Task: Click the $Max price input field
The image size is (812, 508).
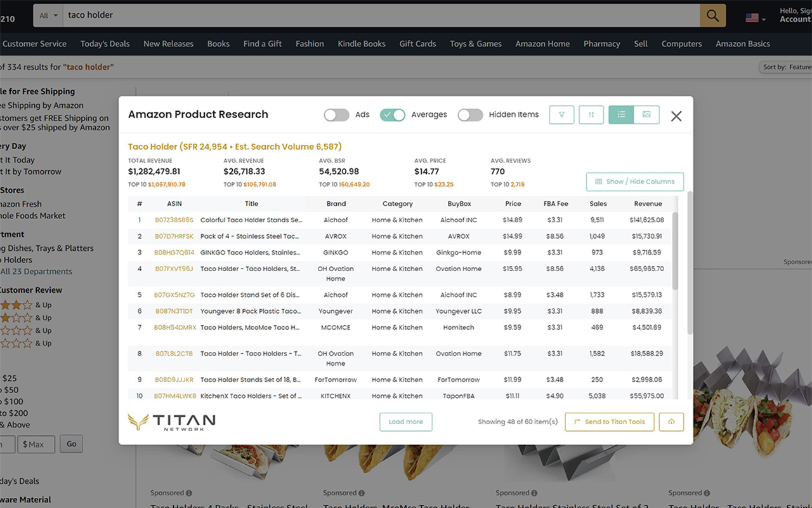Action: click(36, 444)
